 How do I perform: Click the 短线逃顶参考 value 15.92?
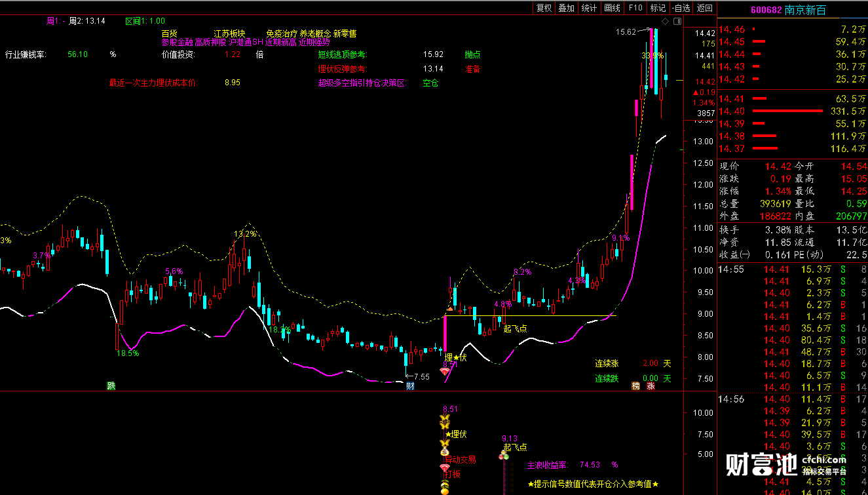(x=433, y=54)
